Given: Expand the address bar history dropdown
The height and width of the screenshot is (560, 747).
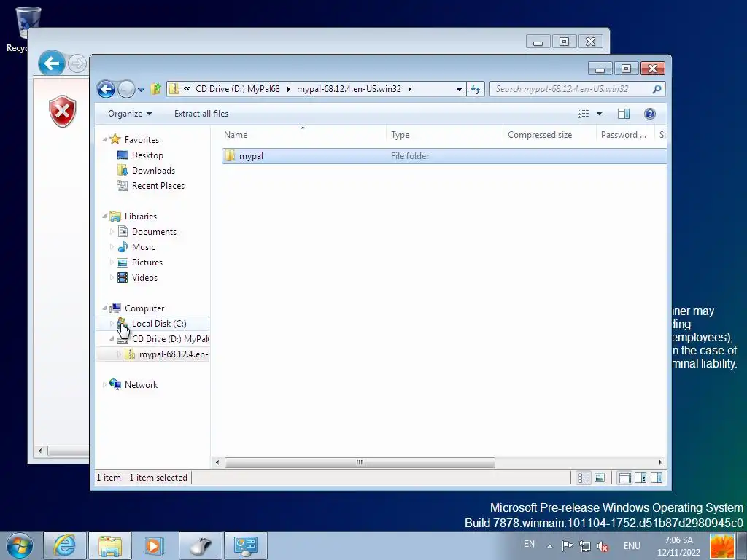Looking at the screenshot, I should tap(459, 89).
